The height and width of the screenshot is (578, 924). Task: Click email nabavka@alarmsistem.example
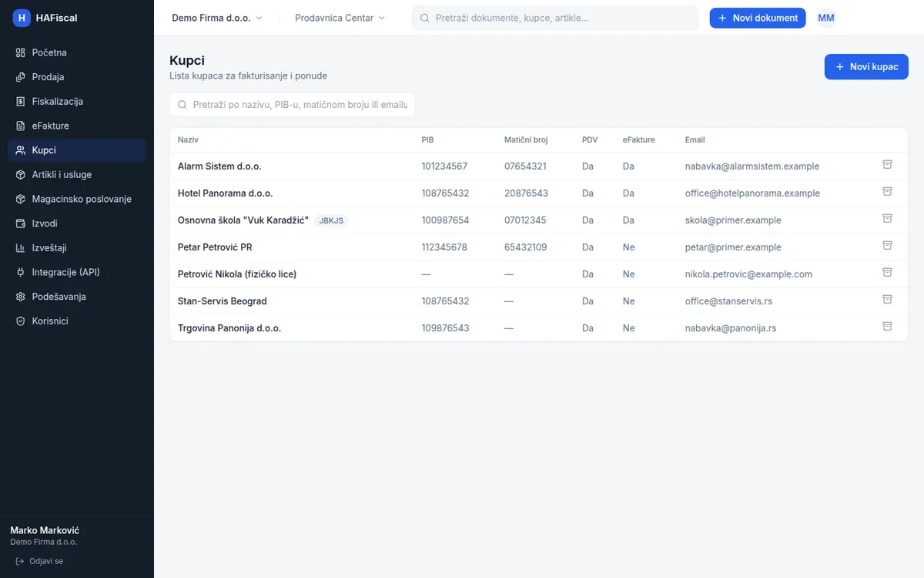coord(752,166)
